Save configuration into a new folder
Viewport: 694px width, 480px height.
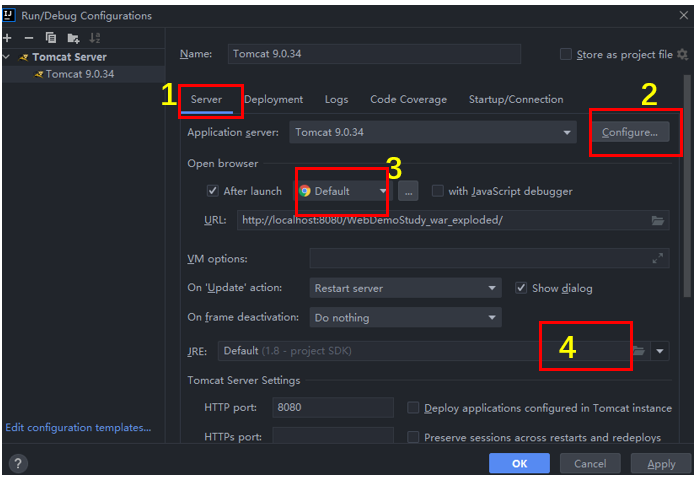(x=73, y=39)
